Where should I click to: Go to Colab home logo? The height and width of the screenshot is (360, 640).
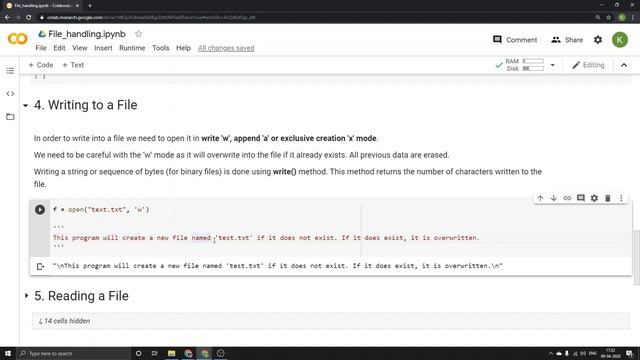pyautogui.click(x=18, y=39)
